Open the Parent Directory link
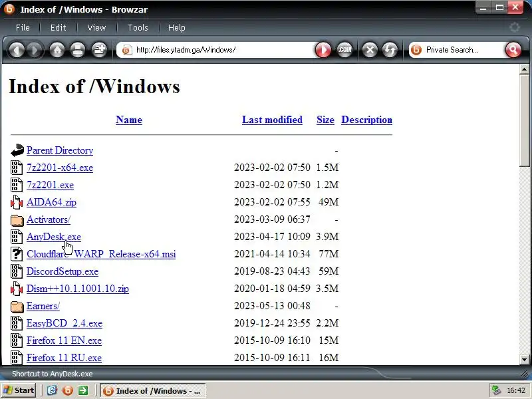 (60, 150)
